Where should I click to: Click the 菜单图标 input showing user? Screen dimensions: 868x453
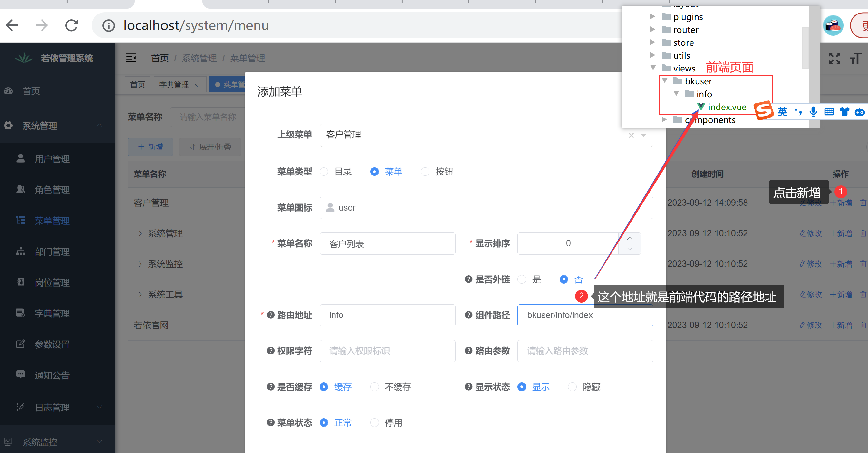click(486, 207)
